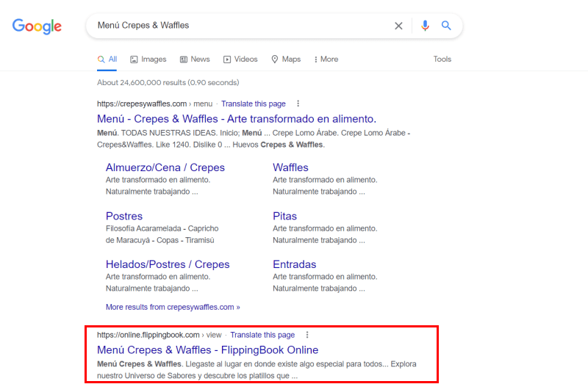Open the Pitas sitelink
The height and width of the screenshot is (384, 588).
(284, 216)
